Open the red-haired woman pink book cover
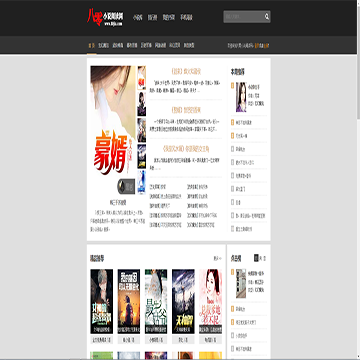 [210, 301]
